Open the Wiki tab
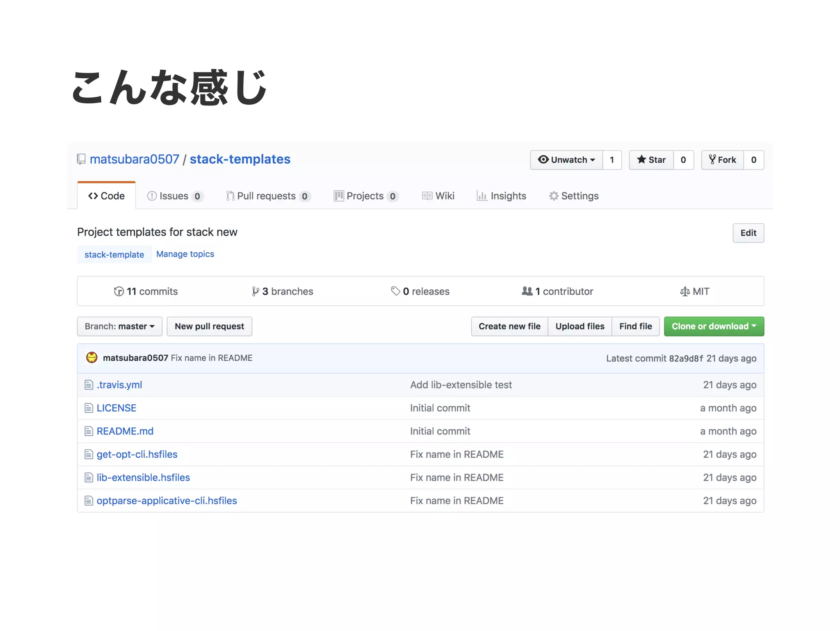 (438, 196)
